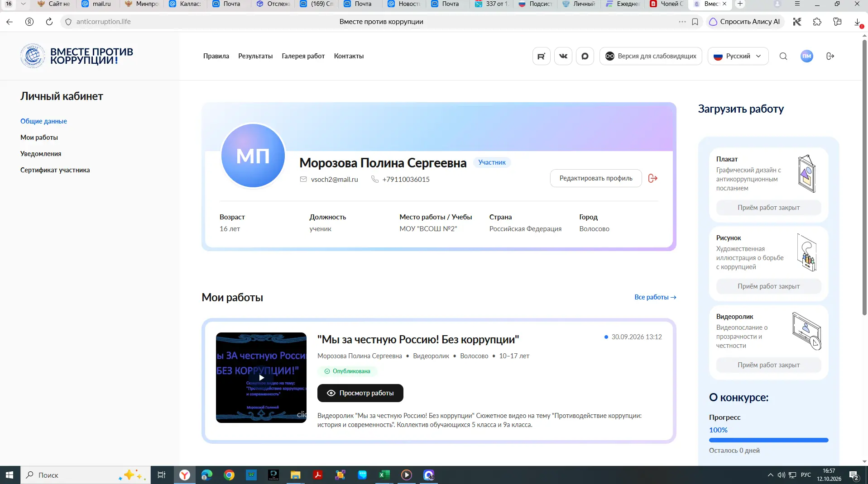868x484 pixels.
Task: Click the header logout icon
Action: point(830,56)
